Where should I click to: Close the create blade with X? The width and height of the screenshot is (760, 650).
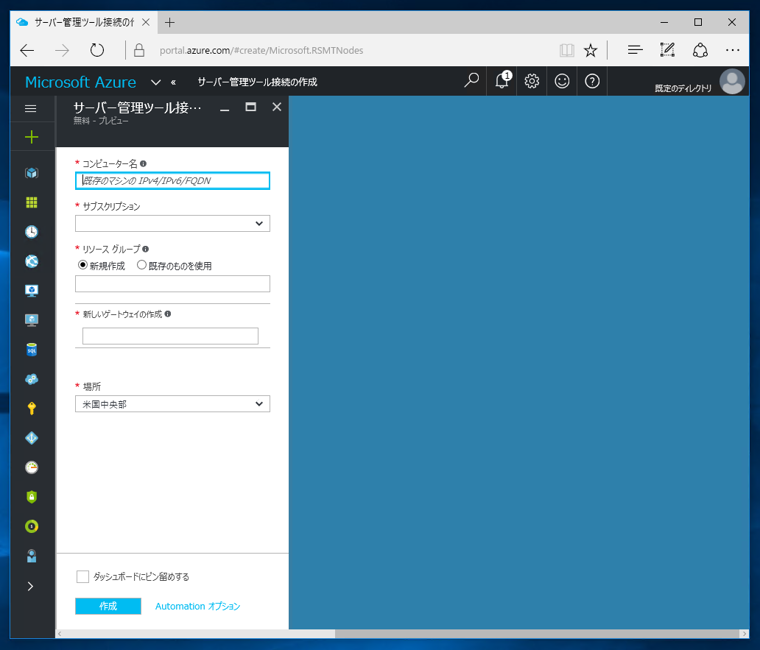[x=277, y=107]
